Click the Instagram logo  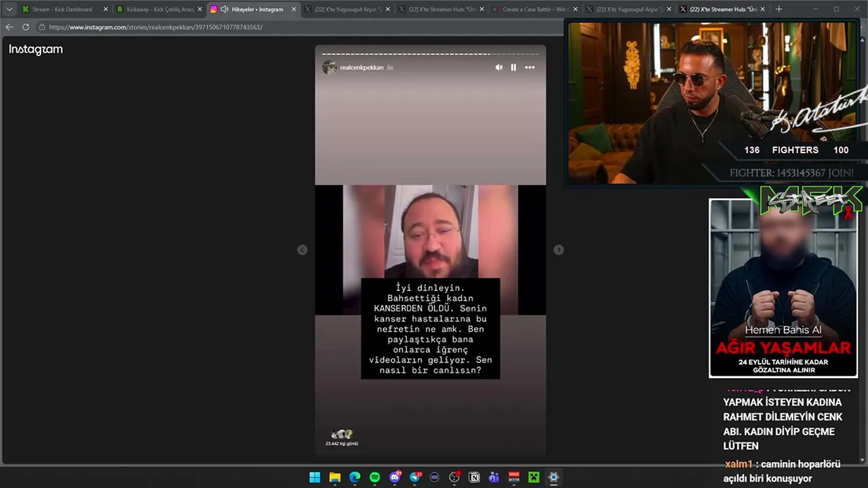pyautogui.click(x=36, y=49)
